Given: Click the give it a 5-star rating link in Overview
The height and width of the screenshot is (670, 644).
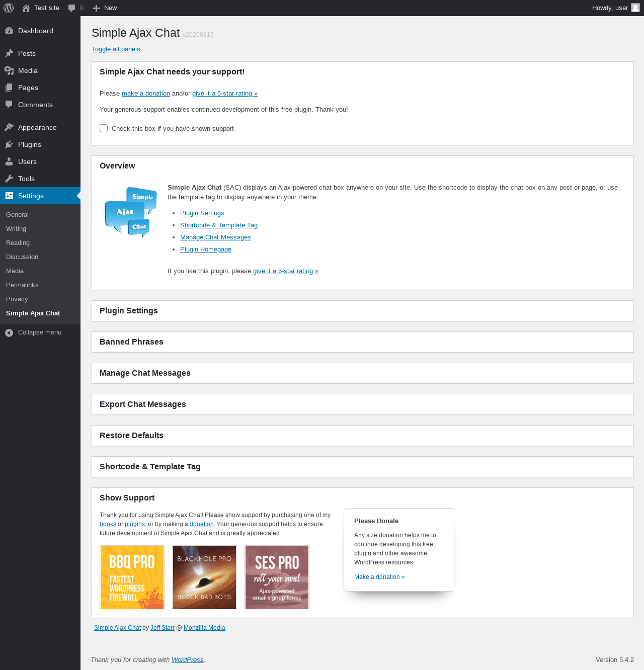Looking at the screenshot, I should [x=286, y=271].
